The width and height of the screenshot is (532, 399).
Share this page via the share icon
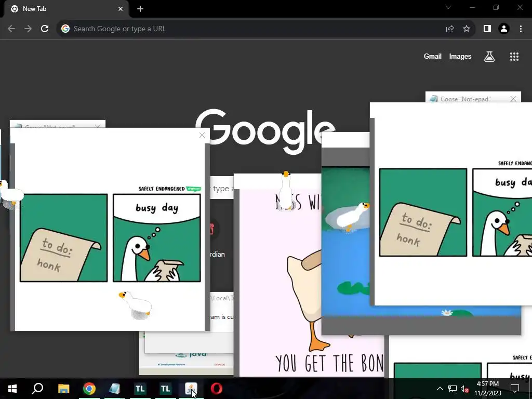point(450,29)
